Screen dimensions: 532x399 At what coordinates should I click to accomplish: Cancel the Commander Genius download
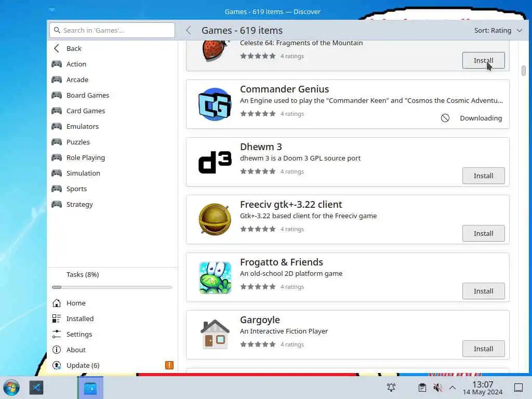445,118
